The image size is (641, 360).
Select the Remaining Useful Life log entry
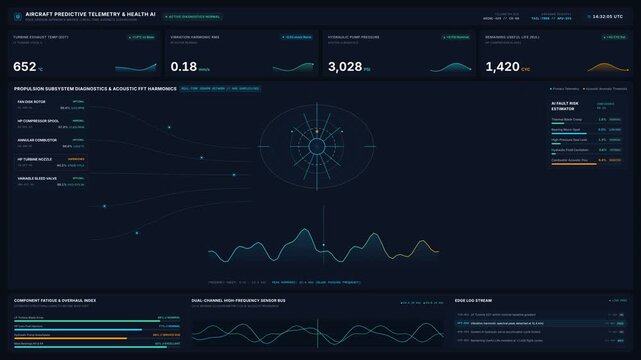pyautogui.click(x=541, y=340)
